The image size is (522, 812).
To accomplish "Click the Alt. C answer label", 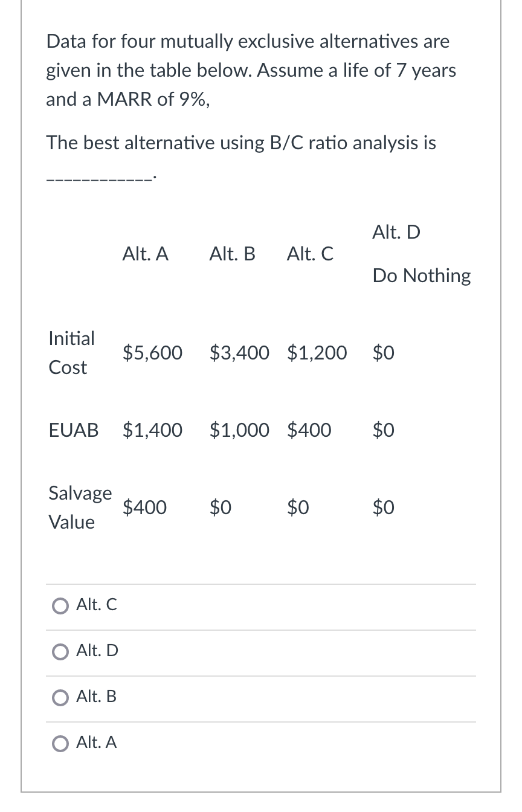I will (x=97, y=605).
